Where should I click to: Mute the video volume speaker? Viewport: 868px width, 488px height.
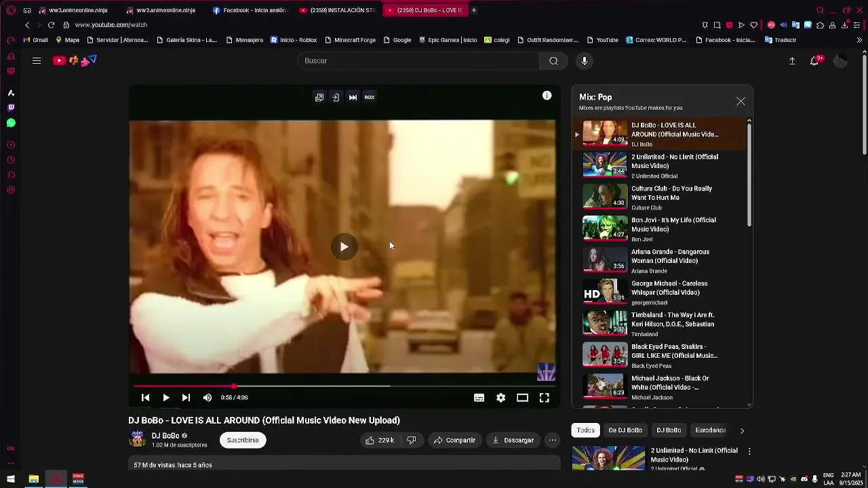(x=208, y=398)
